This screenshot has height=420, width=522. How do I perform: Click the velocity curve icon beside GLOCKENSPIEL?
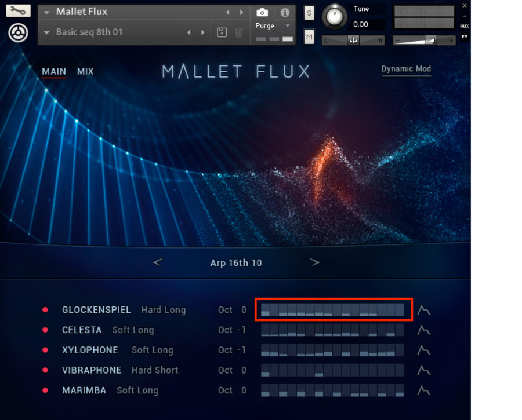[423, 310]
